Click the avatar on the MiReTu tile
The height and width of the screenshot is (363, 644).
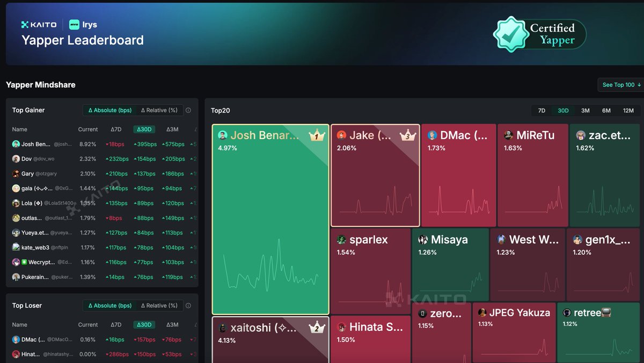(509, 136)
